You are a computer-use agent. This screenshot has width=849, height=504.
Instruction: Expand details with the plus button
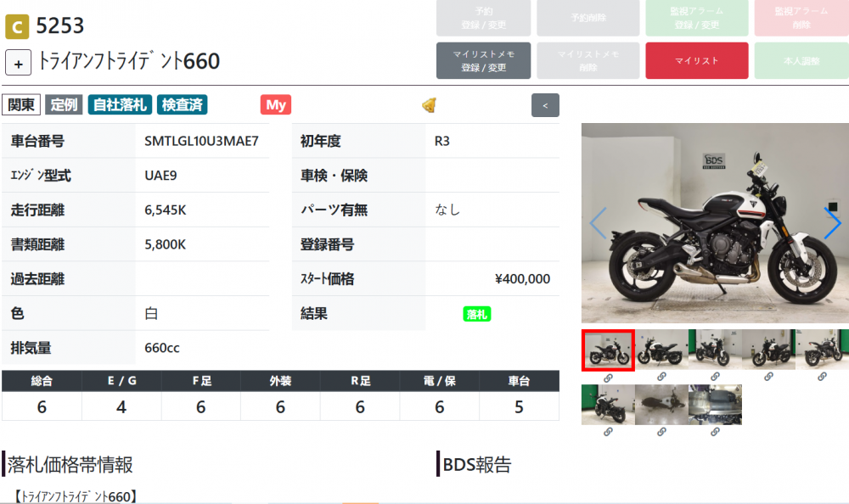point(19,63)
